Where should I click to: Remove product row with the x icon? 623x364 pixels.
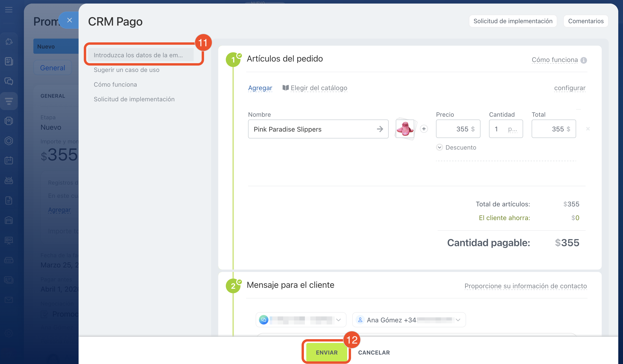click(x=588, y=129)
